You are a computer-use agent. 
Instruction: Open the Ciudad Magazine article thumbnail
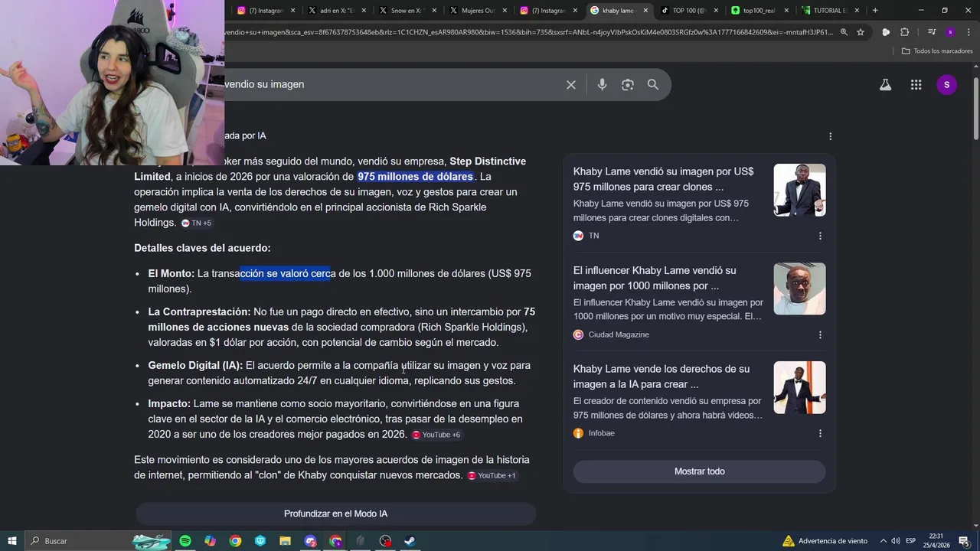coord(799,289)
